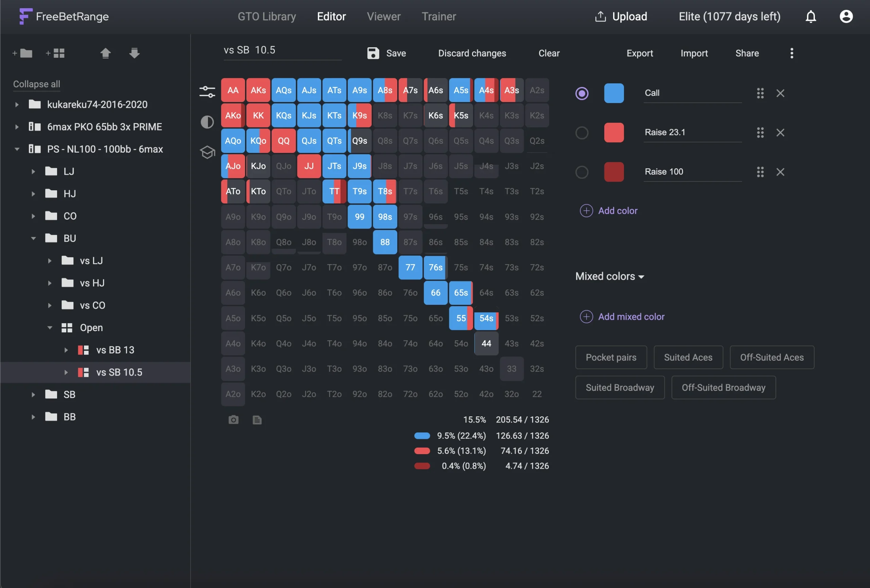Image resolution: width=870 pixels, height=588 pixels.
Task: Collapse the BU folder
Action: tap(33, 238)
